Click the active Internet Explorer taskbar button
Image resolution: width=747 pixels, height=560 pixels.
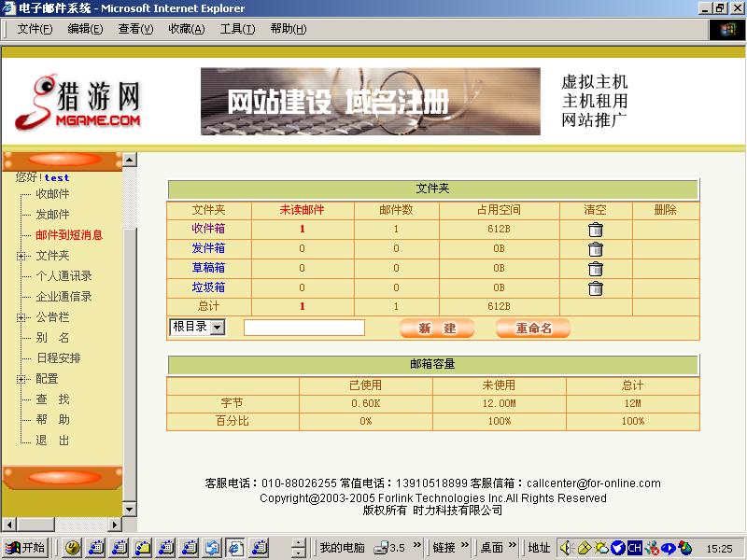pos(235,548)
